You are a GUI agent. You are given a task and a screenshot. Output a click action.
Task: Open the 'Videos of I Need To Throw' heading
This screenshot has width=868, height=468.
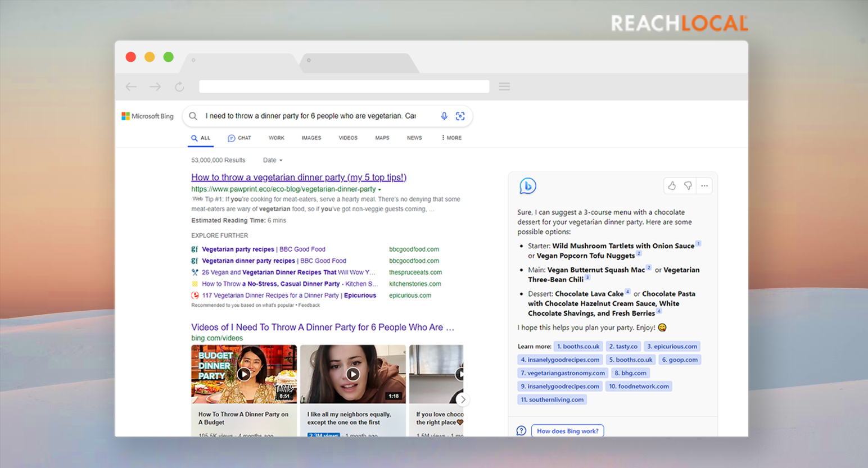(x=323, y=327)
